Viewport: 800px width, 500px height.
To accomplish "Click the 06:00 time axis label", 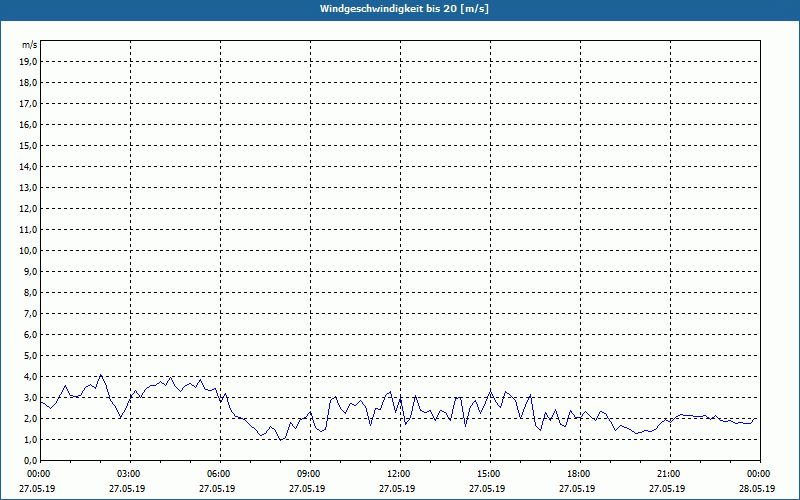I will (x=220, y=474).
